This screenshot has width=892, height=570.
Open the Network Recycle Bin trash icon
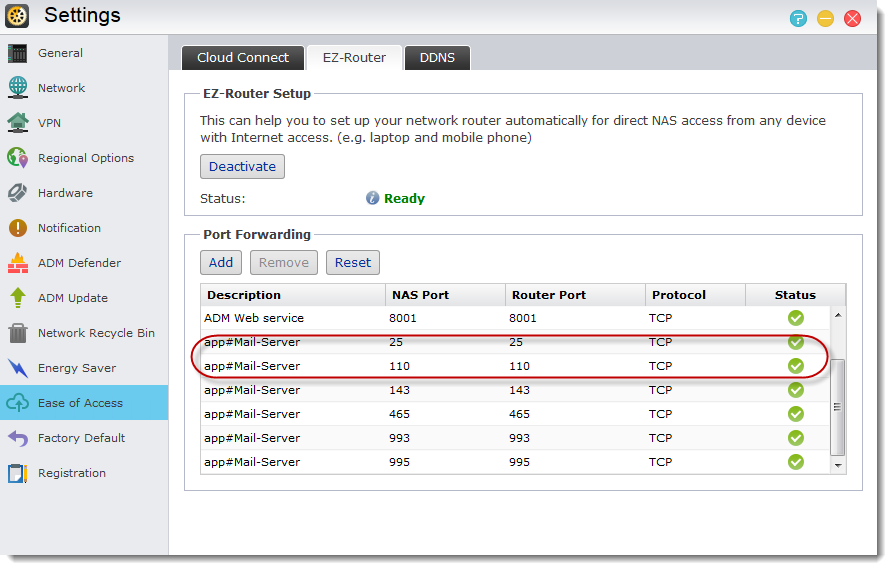click(18, 333)
